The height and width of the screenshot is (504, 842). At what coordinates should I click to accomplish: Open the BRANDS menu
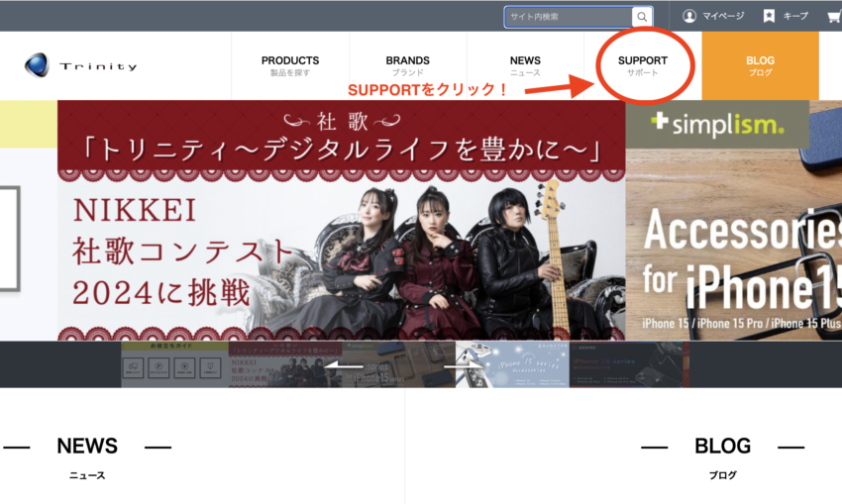click(407, 65)
